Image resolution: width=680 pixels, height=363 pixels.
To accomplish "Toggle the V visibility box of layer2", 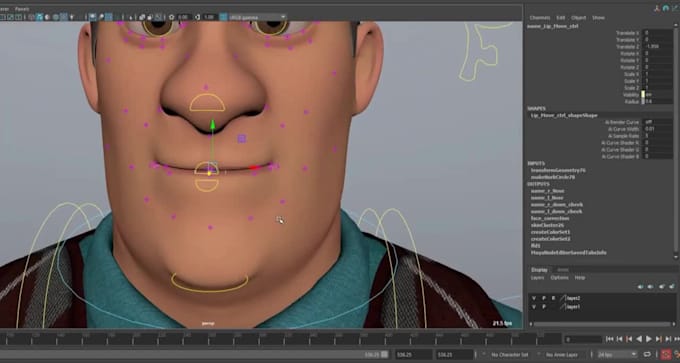I will click(x=534, y=298).
